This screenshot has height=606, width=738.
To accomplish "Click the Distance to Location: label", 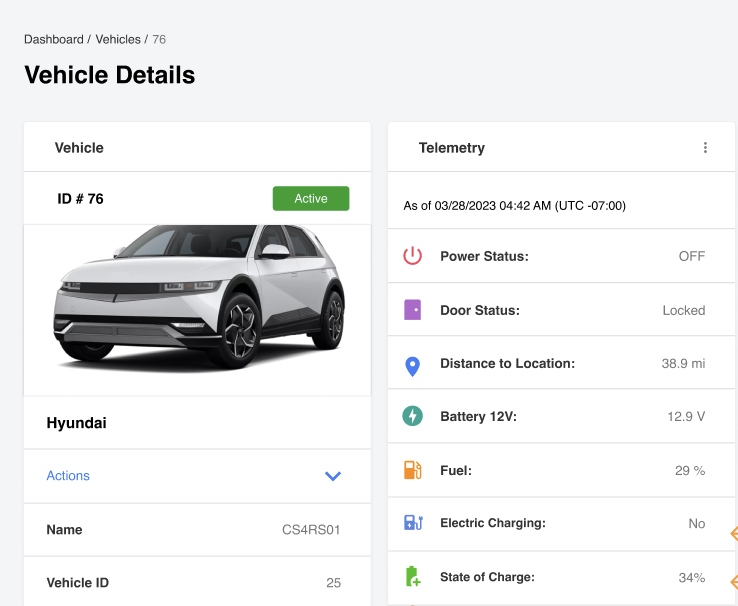I will pyautogui.click(x=507, y=363).
